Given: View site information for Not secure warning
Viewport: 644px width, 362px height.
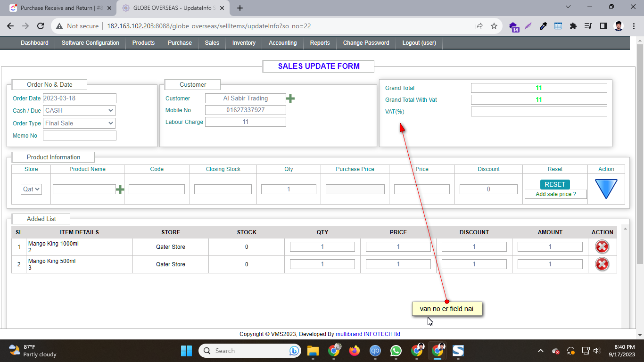Looking at the screenshot, I should [x=78, y=26].
